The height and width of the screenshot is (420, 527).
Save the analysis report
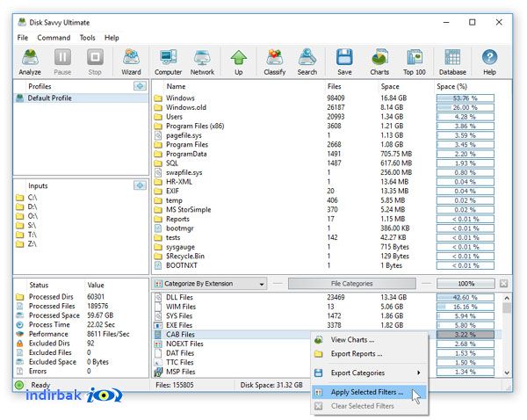[x=344, y=62]
